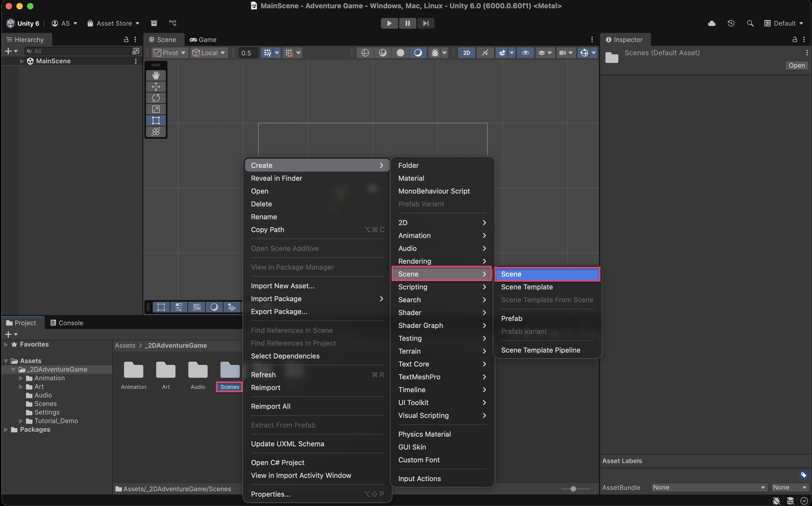Click the Step Forward playback icon
The image size is (812, 506).
[426, 23]
